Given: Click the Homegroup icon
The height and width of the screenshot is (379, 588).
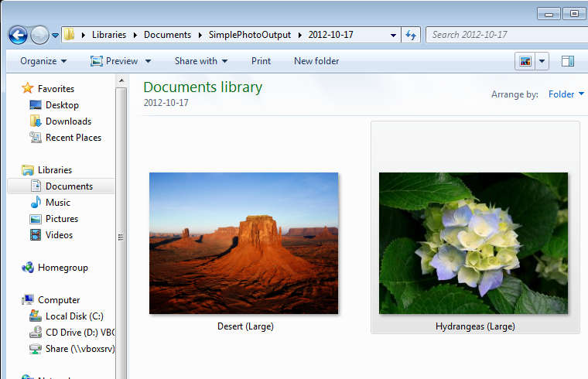Looking at the screenshot, I should point(28,268).
